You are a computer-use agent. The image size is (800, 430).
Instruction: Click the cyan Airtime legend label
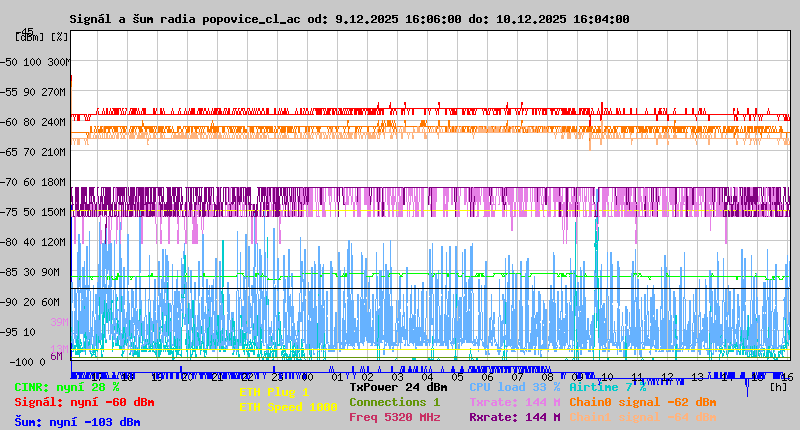click(608, 387)
